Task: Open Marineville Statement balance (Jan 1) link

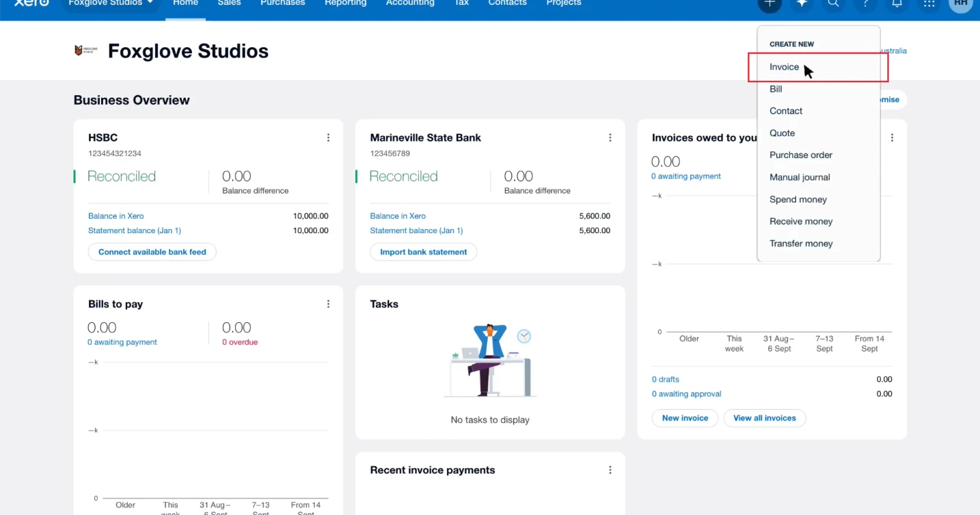Action: pyautogui.click(x=416, y=230)
